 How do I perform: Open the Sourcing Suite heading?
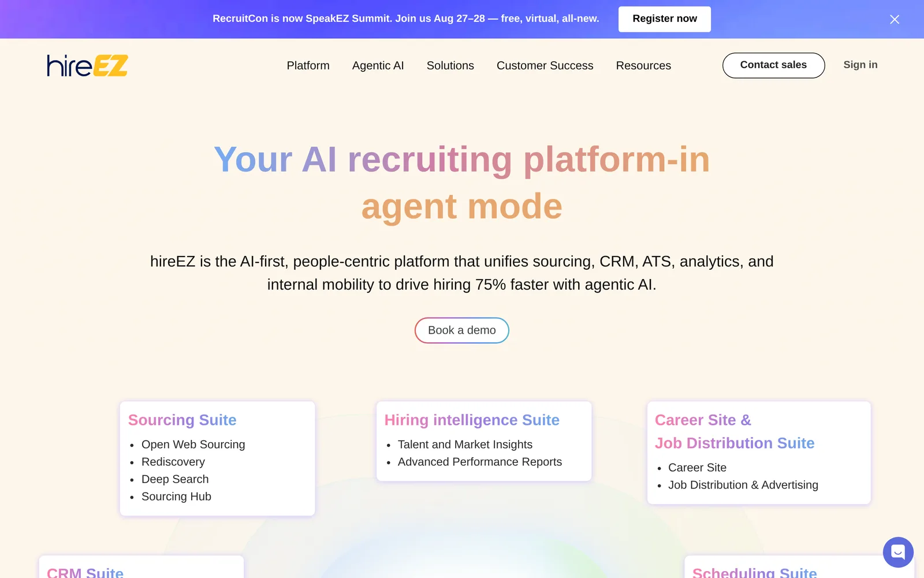coord(182,420)
